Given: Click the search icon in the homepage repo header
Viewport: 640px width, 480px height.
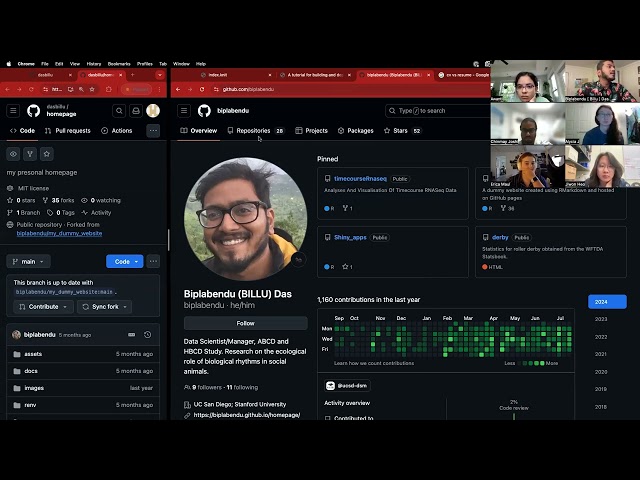Looking at the screenshot, I should coord(119,111).
